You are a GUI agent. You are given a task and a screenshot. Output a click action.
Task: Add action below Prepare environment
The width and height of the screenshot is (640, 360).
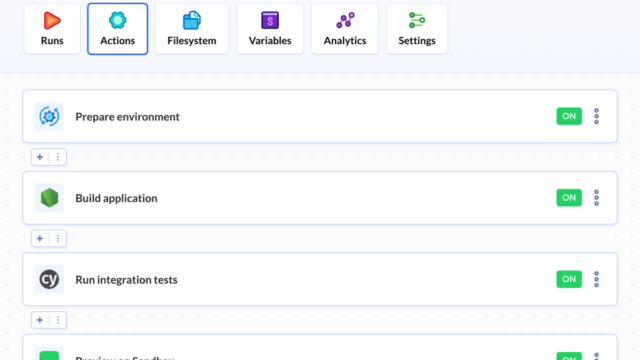(40, 157)
